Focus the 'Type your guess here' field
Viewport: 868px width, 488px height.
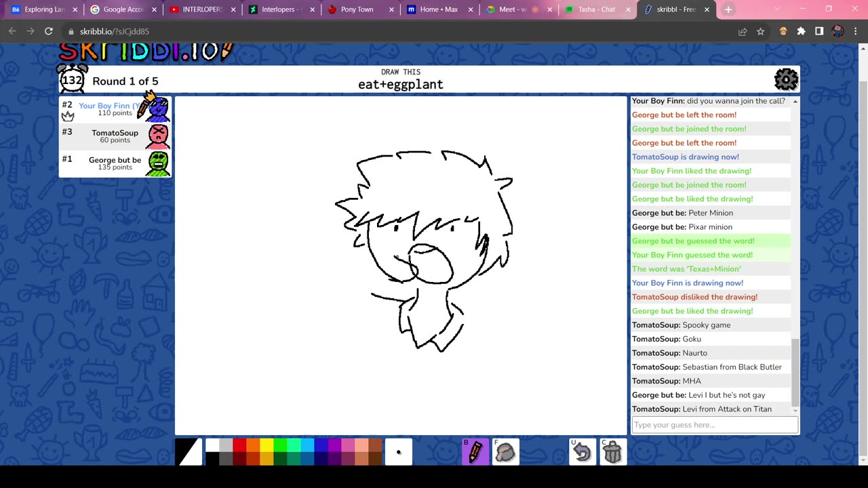pos(715,425)
